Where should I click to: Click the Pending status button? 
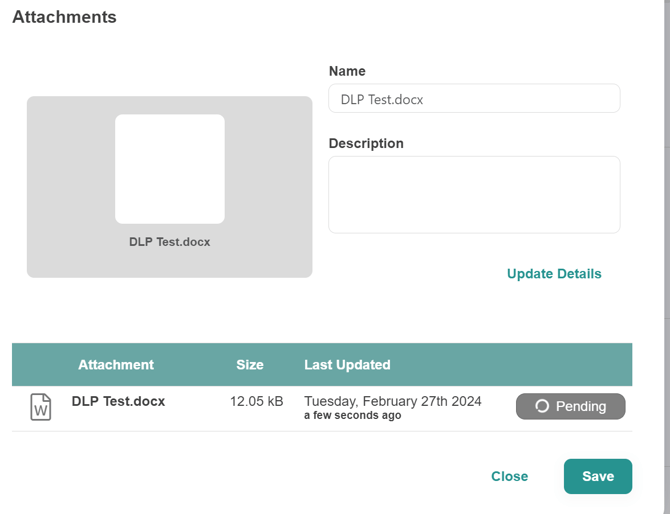(571, 406)
